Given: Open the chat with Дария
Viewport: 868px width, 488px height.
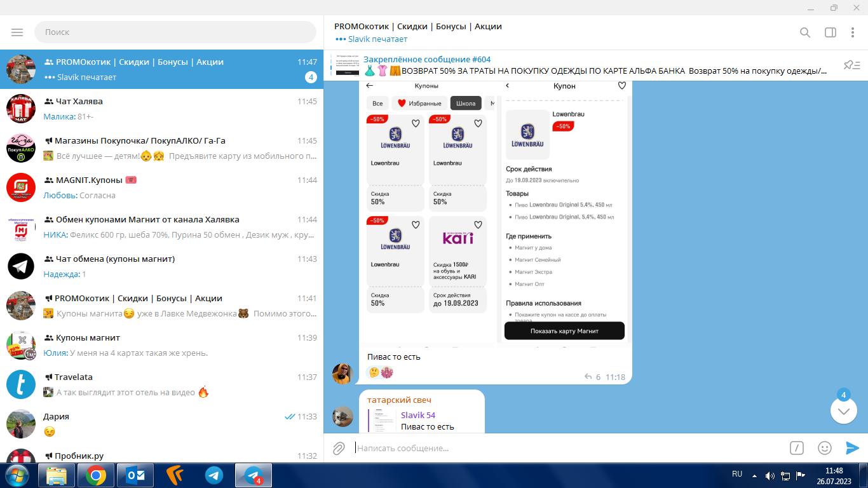Looking at the screenshot, I should pos(162,424).
